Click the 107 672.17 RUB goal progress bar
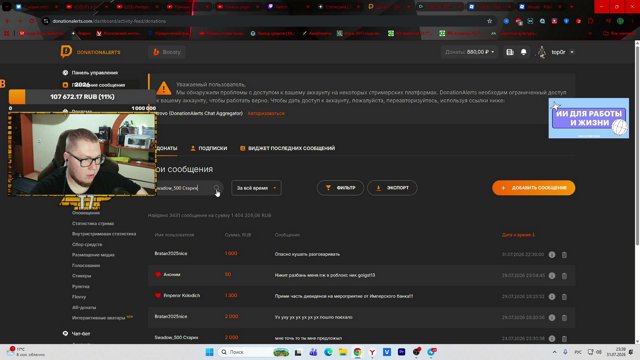This screenshot has width=640, height=360. coord(82,97)
